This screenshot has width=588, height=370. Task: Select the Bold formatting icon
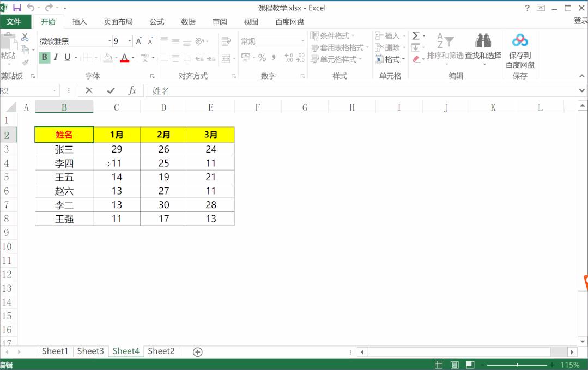click(44, 57)
